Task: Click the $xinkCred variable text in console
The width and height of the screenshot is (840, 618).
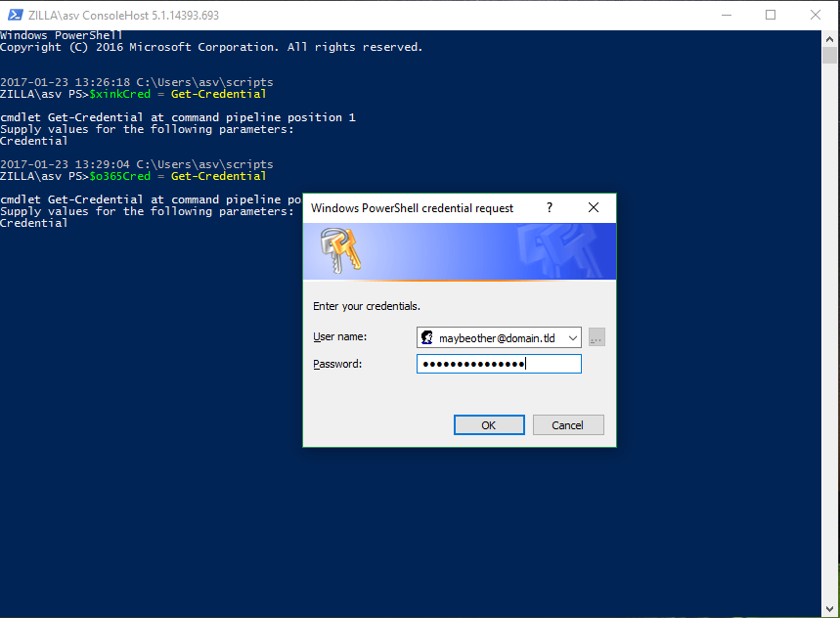Action: [x=119, y=94]
